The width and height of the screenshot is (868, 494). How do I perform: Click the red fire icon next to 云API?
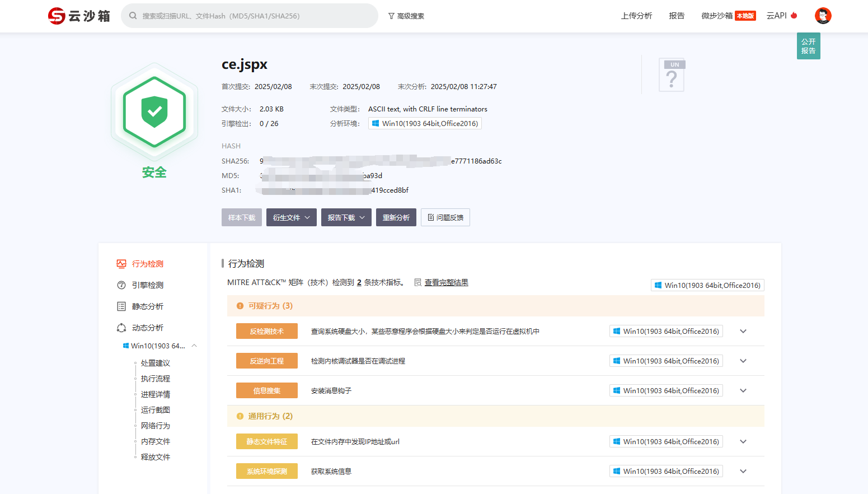tap(794, 15)
